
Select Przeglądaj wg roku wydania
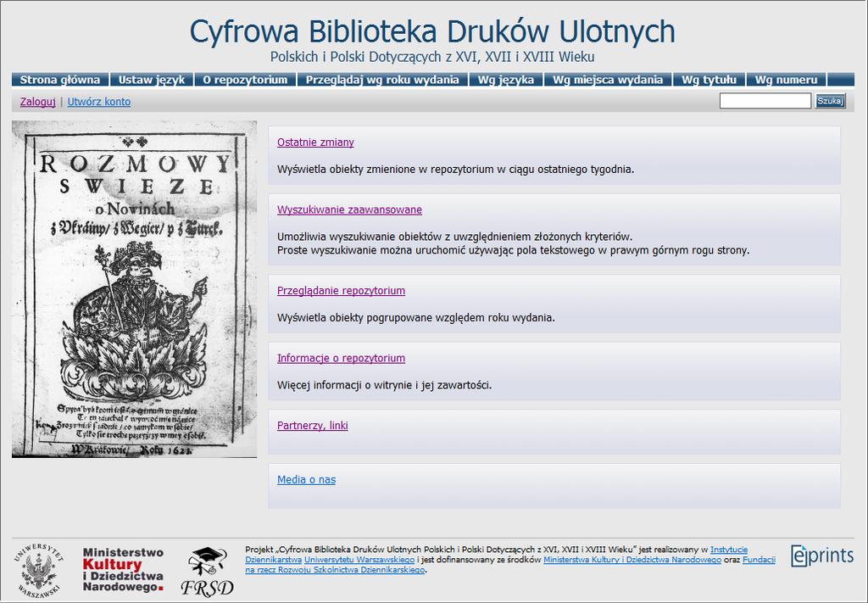click(382, 80)
